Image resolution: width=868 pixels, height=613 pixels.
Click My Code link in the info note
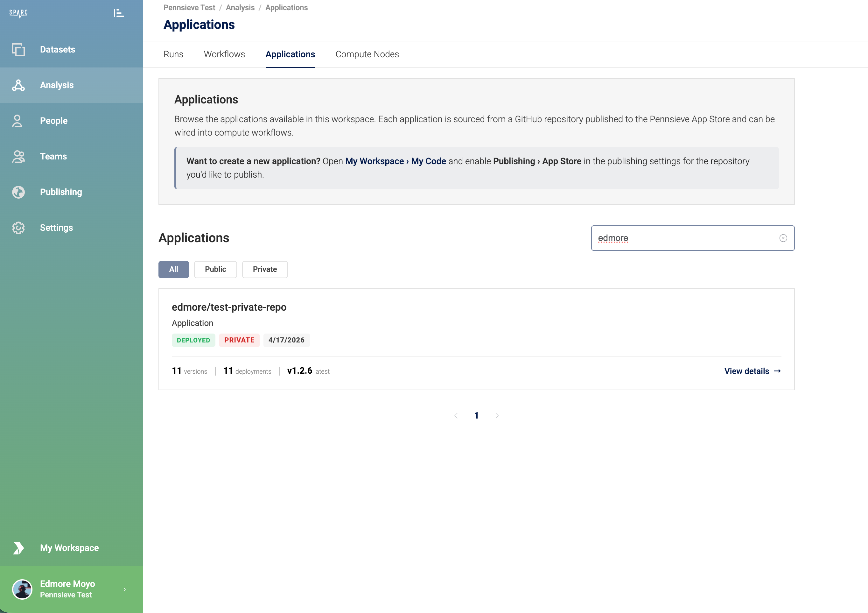click(428, 161)
